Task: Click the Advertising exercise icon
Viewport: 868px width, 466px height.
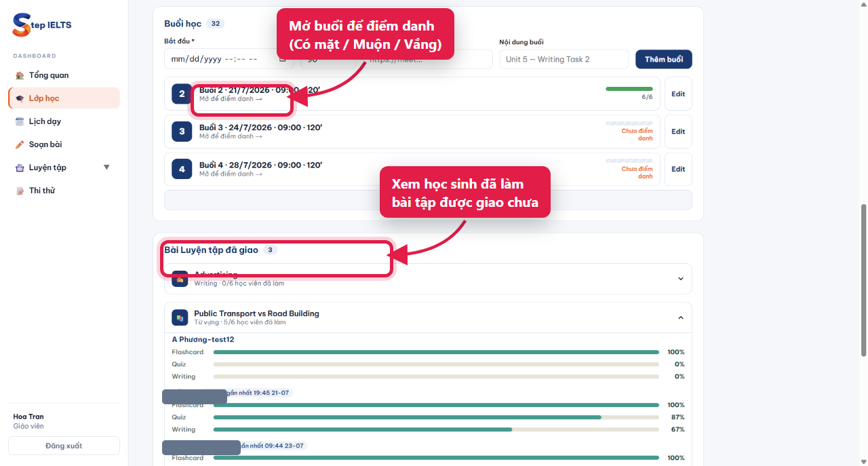Action: point(180,279)
